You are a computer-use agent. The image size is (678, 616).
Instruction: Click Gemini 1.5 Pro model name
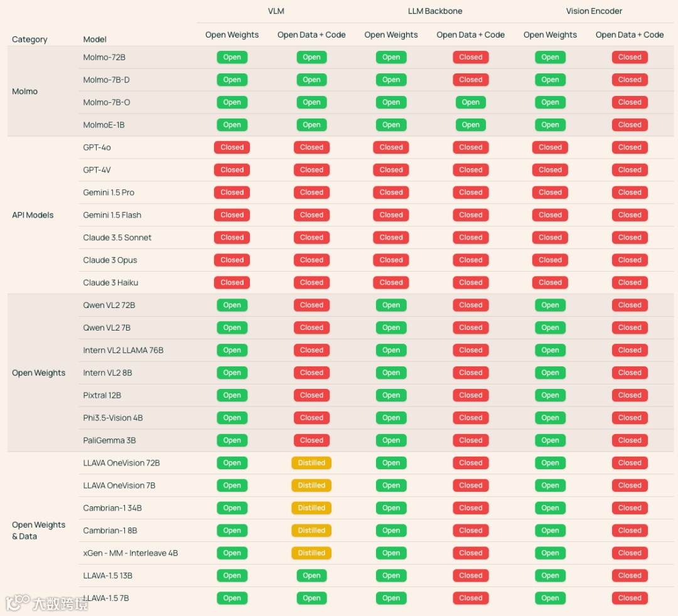coord(109,192)
